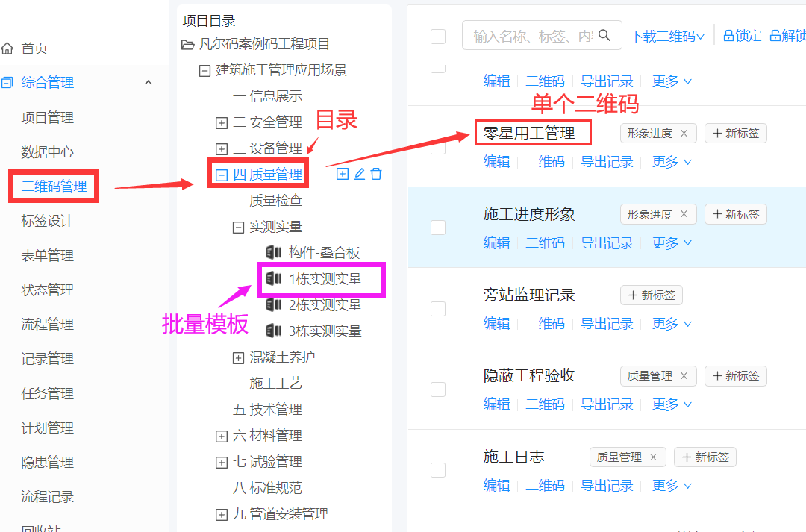Open the 旁站监理记录 entry title
This screenshot has height=532, width=806.
pos(529,295)
